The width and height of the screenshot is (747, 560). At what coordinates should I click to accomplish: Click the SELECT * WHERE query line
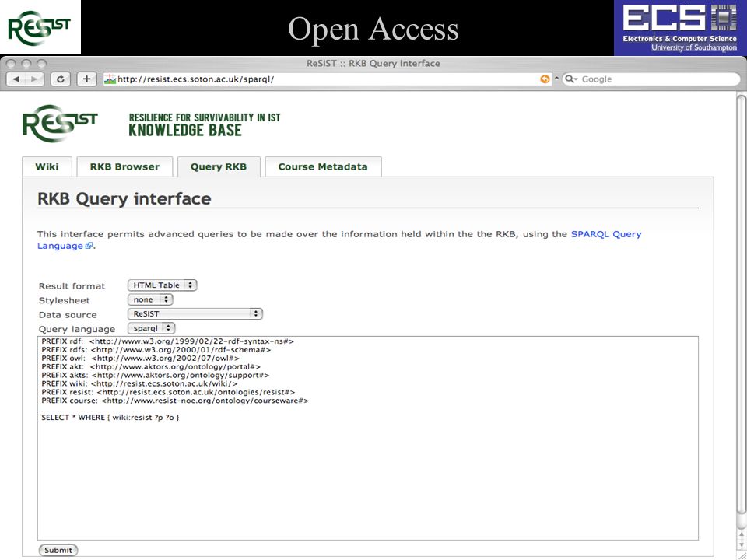110,418
